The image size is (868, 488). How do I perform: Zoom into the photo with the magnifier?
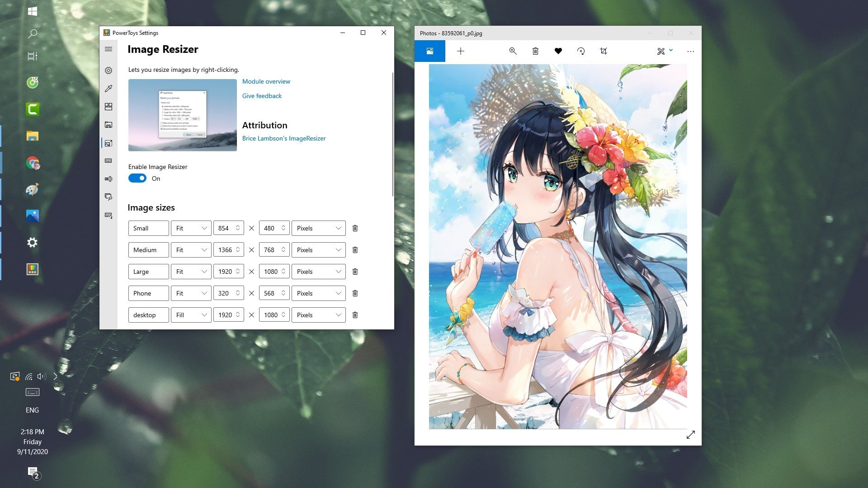513,51
